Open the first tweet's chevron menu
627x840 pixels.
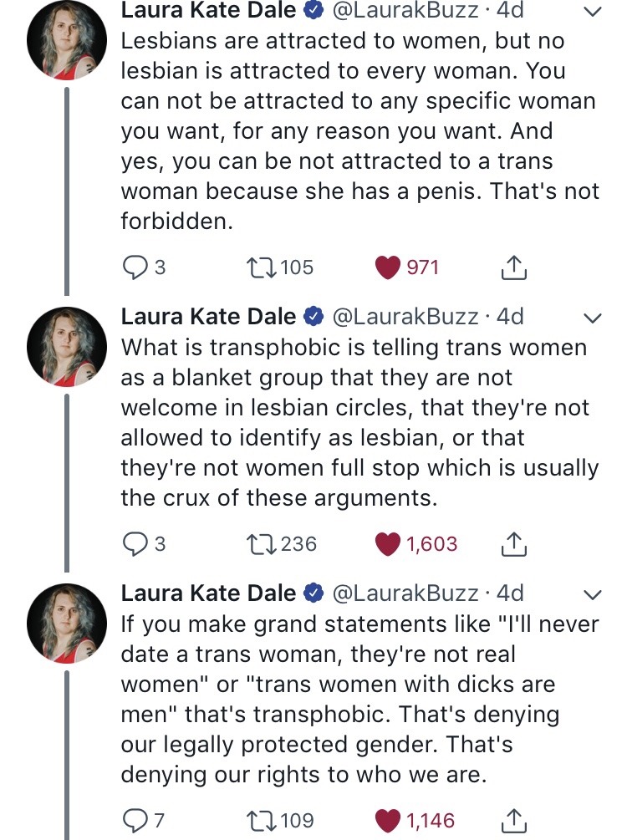click(x=592, y=13)
